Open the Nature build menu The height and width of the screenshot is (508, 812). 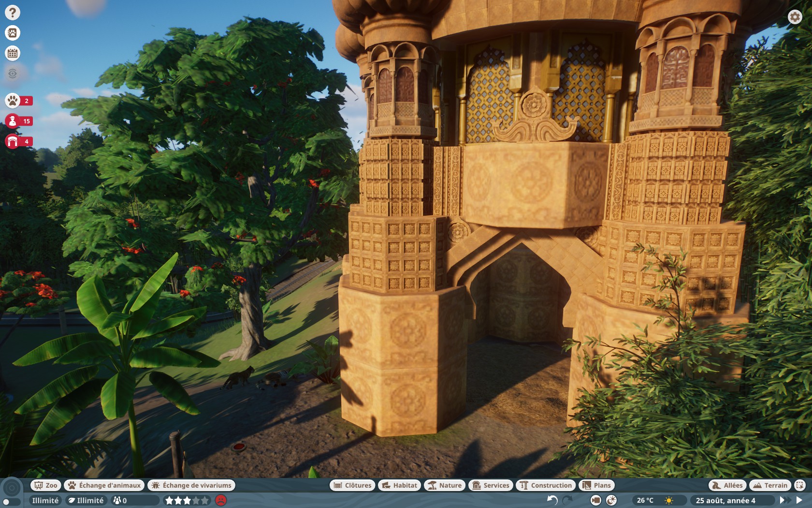point(445,485)
